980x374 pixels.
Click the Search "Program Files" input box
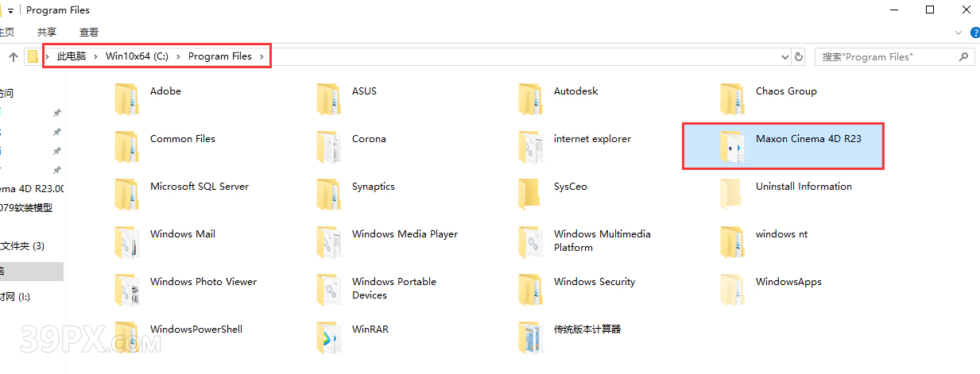click(x=886, y=57)
